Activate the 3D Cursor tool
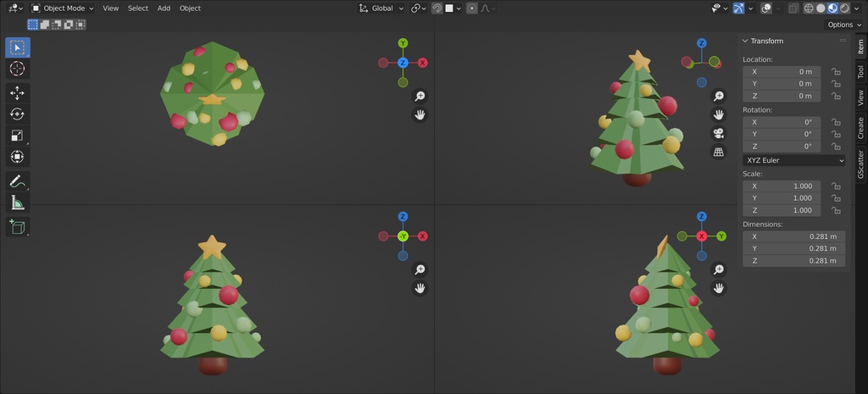The width and height of the screenshot is (868, 394). click(18, 69)
